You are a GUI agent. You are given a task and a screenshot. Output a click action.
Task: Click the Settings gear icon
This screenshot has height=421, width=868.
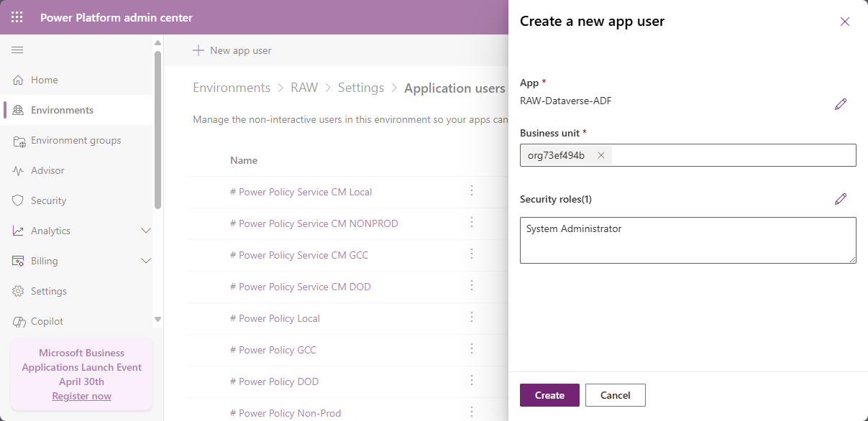[x=18, y=291]
